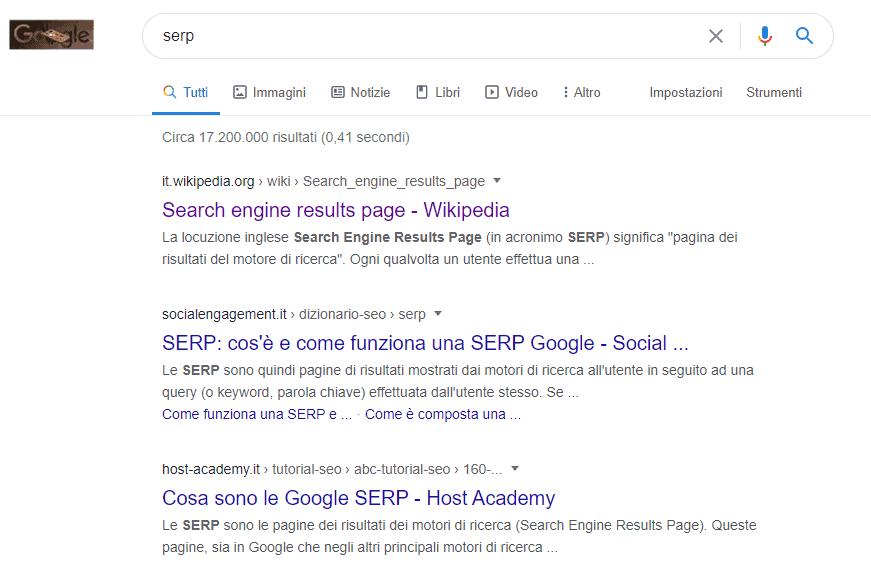
Task: Open Impostazioni menu
Action: point(686,92)
